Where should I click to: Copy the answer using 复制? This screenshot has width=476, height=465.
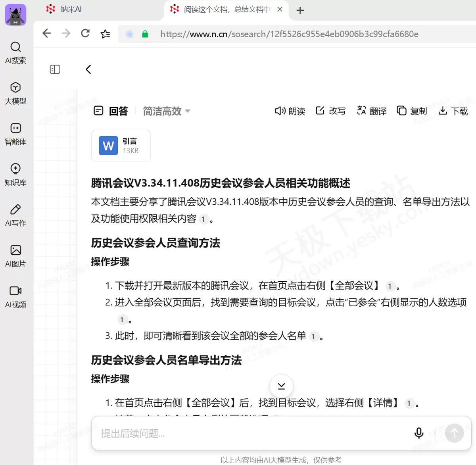(x=412, y=111)
